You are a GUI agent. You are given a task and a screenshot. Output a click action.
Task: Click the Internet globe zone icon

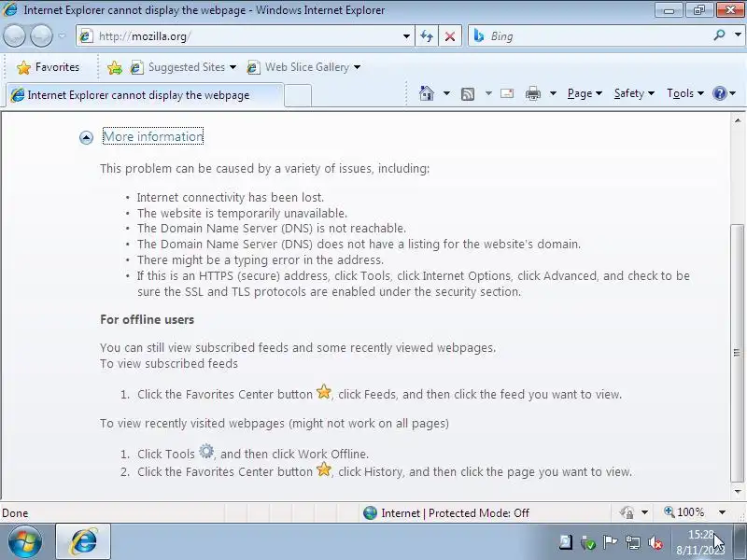(x=370, y=512)
